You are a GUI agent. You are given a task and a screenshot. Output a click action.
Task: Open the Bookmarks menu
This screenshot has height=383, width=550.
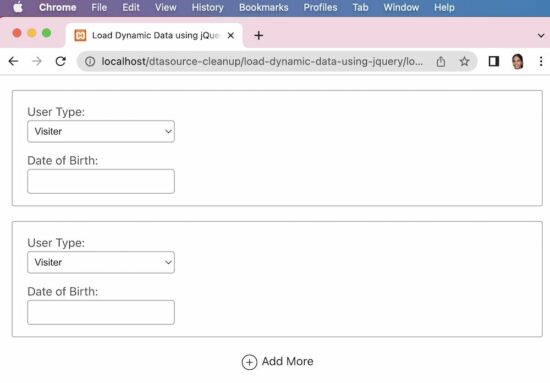pyautogui.click(x=263, y=7)
